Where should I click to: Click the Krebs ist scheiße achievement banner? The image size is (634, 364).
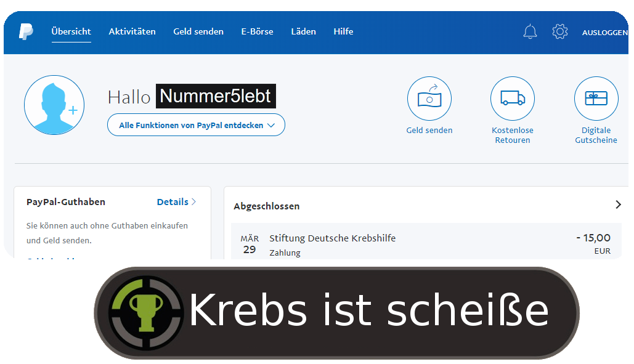(x=336, y=313)
